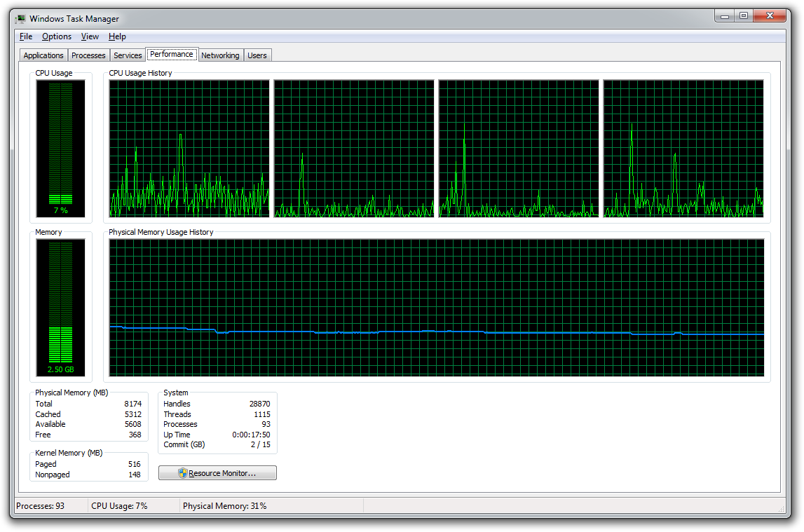
Task: Click the second CPU usage history graph
Action: point(354,149)
